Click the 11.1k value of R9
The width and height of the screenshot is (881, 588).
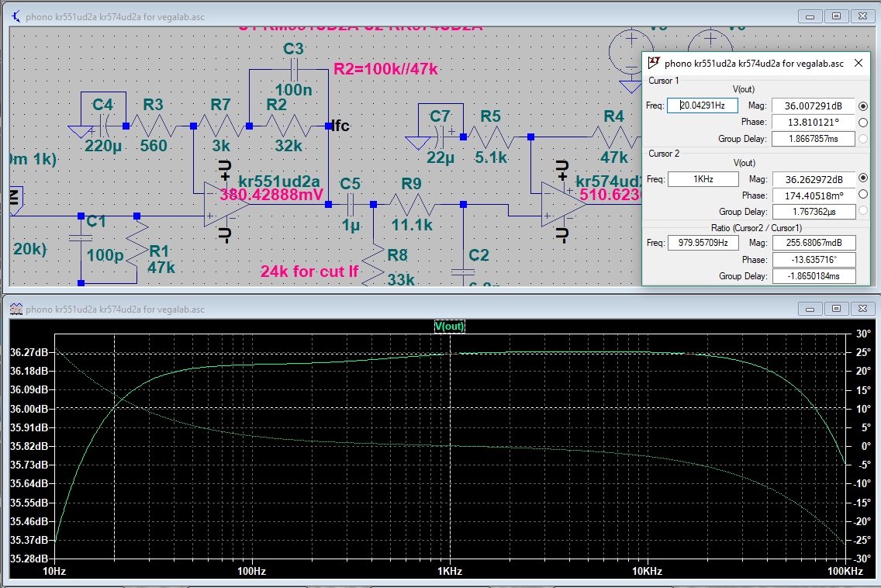click(x=412, y=225)
